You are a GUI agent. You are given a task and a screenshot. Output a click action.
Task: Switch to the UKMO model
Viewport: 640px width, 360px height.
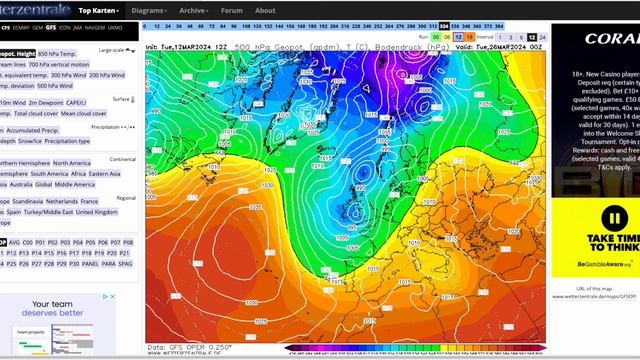(115, 28)
